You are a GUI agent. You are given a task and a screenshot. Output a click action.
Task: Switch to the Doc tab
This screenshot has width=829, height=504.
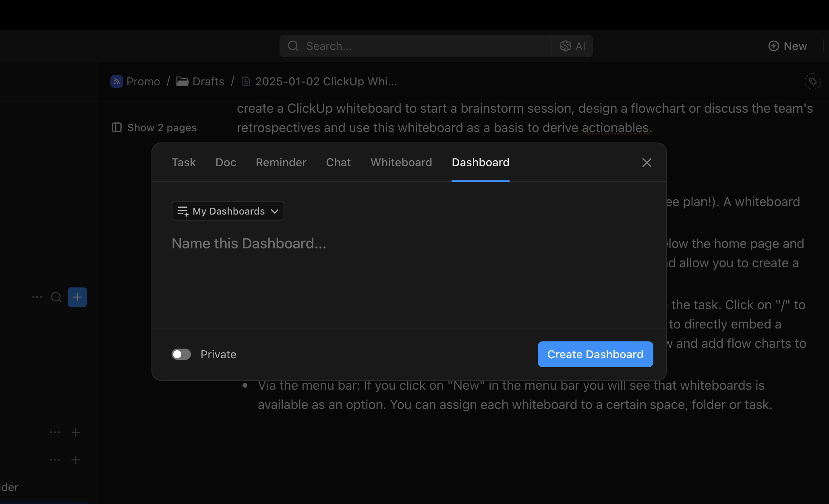[226, 162]
